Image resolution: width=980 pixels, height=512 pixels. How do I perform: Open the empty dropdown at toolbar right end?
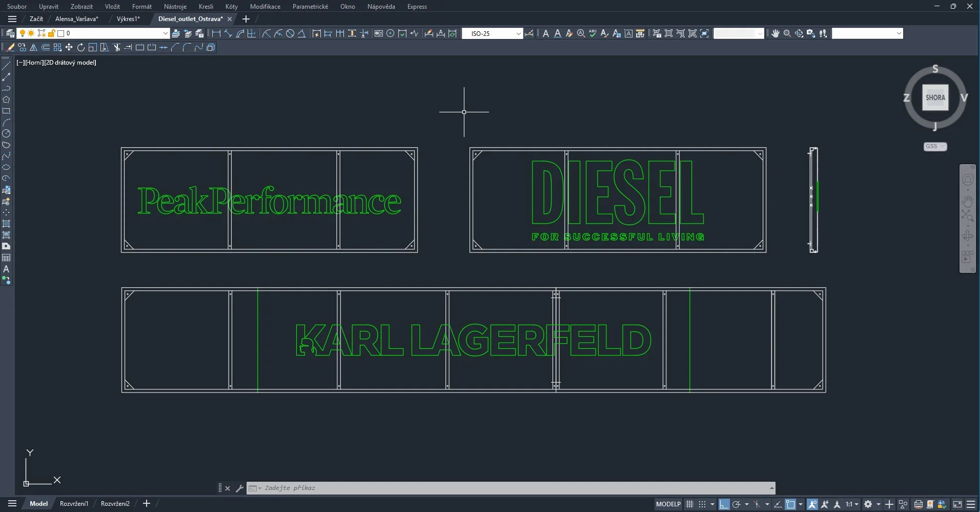867,33
